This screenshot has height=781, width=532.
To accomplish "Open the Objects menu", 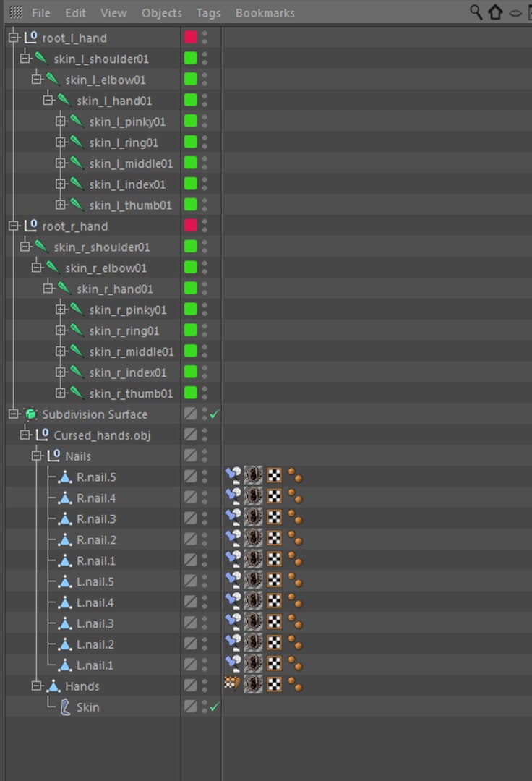I will [x=162, y=13].
